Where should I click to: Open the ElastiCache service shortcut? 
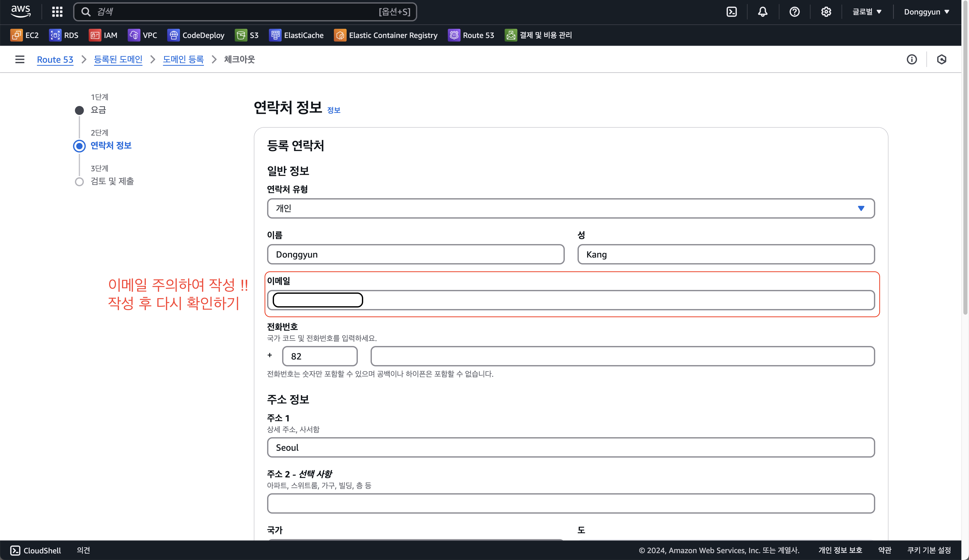(x=296, y=35)
